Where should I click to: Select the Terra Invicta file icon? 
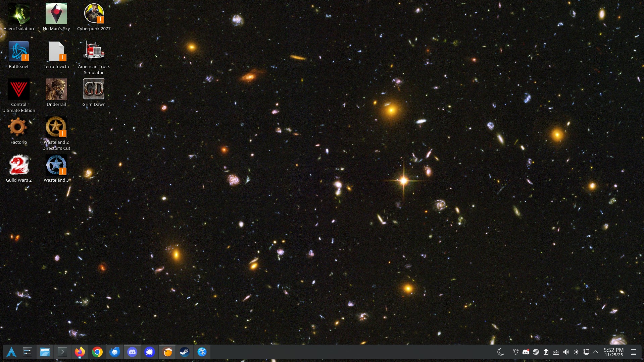click(56, 55)
